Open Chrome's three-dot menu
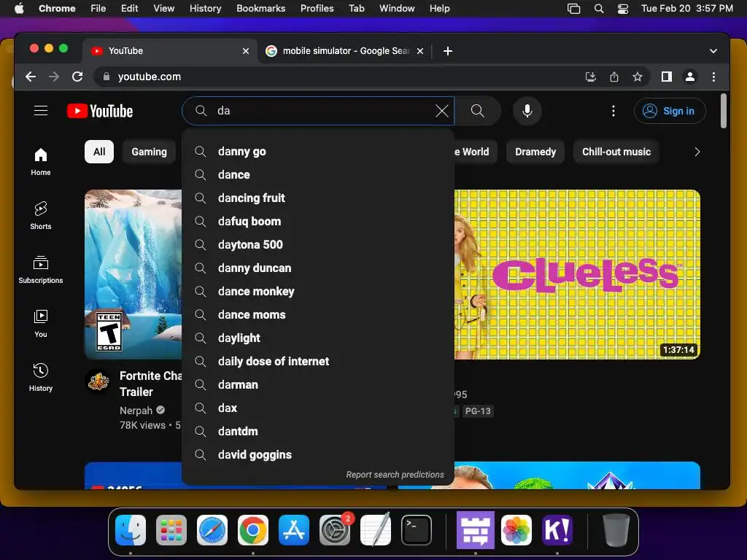This screenshot has width=747, height=560. point(713,77)
